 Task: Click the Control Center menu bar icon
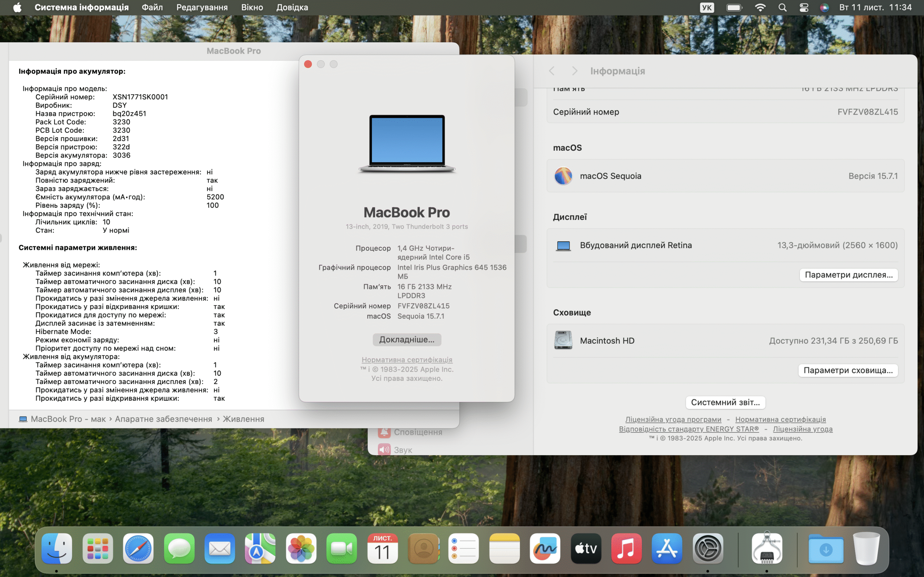pos(804,8)
